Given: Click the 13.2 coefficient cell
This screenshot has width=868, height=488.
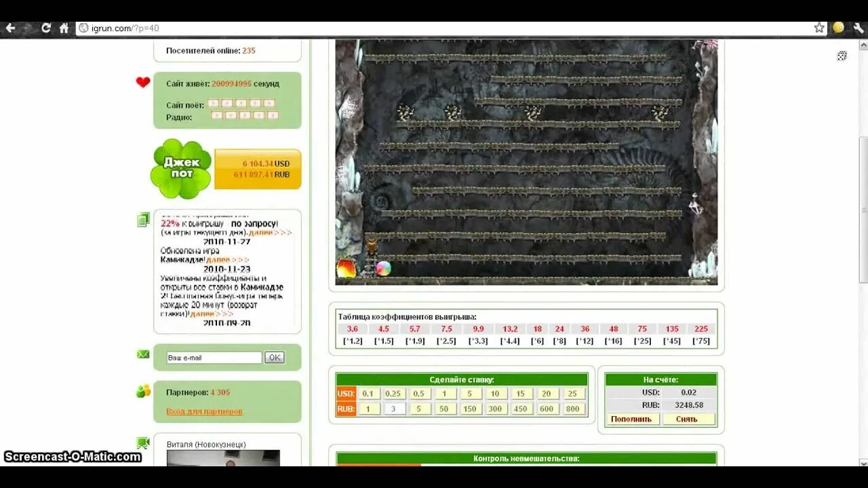Looking at the screenshot, I should [510, 329].
